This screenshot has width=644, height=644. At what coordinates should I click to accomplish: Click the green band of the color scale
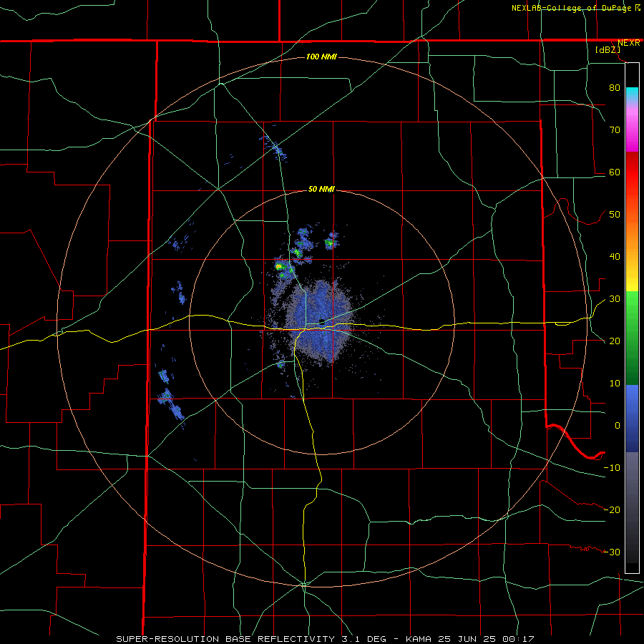[632, 338]
